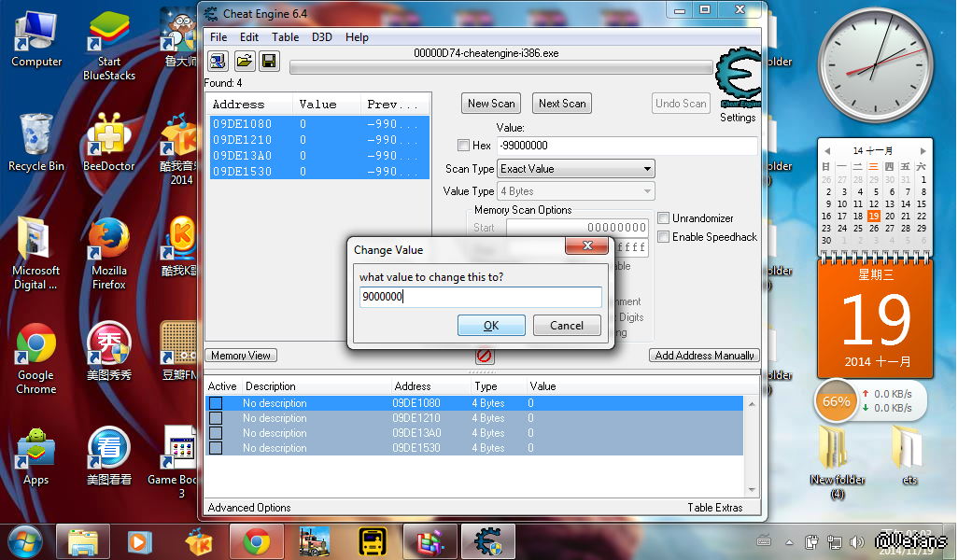Launch Google Chrome desktop shortcut
Screen dimensions: 958x560
[x=36, y=359]
